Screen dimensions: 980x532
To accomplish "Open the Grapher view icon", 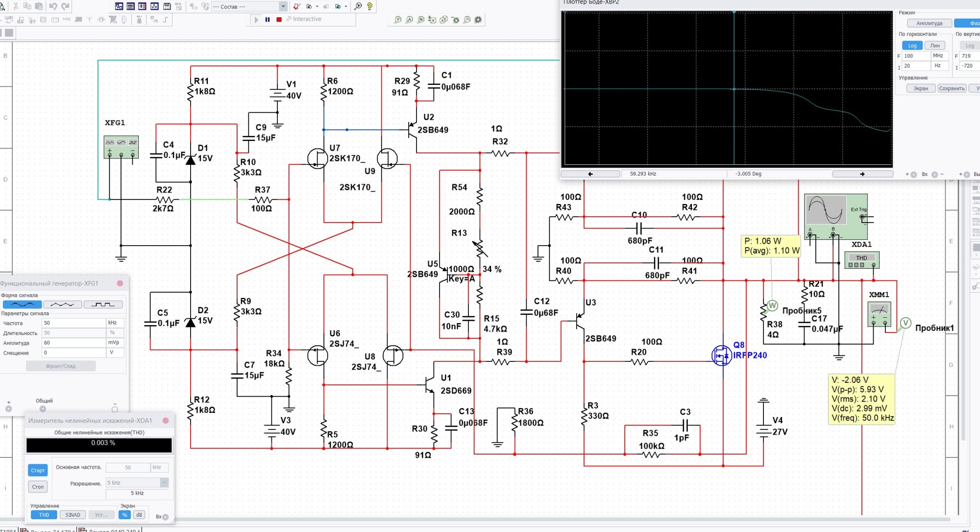I will click(154, 6).
